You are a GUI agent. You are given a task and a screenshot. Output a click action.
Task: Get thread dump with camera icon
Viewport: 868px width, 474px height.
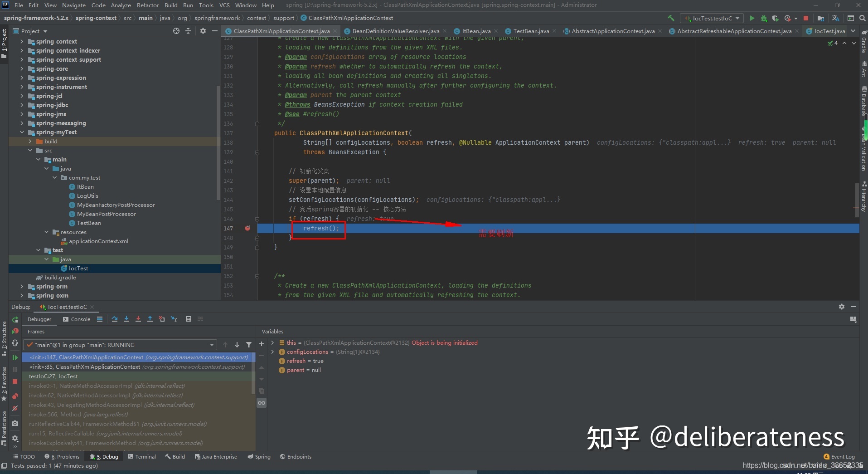click(x=15, y=423)
